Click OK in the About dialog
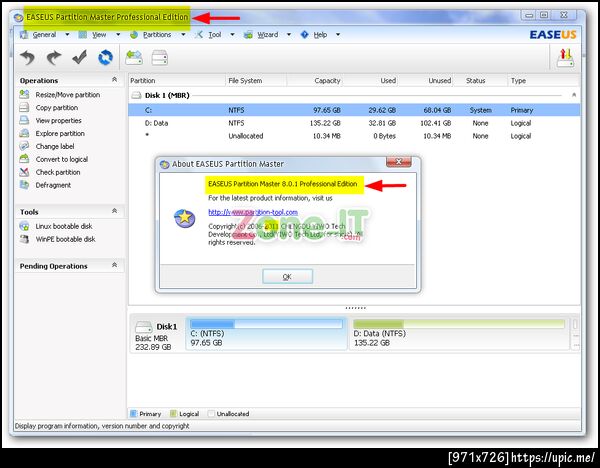The height and width of the screenshot is (468, 600). pyautogui.click(x=287, y=276)
